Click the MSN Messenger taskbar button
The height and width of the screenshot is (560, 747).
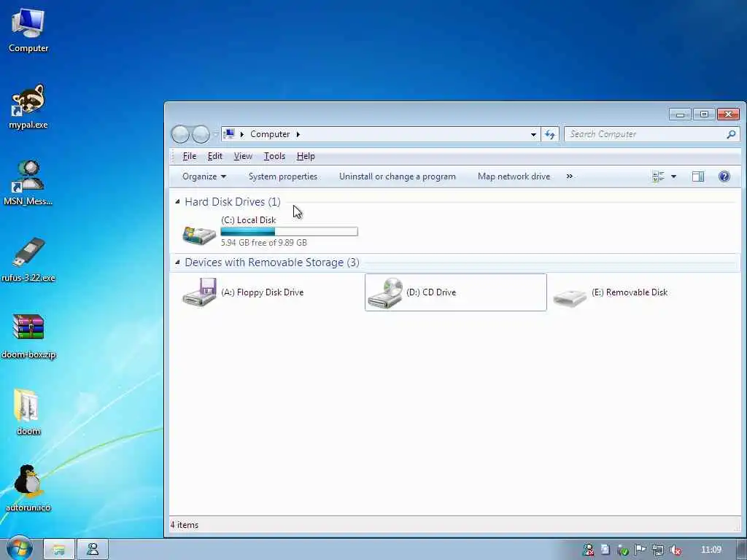click(93, 550)
